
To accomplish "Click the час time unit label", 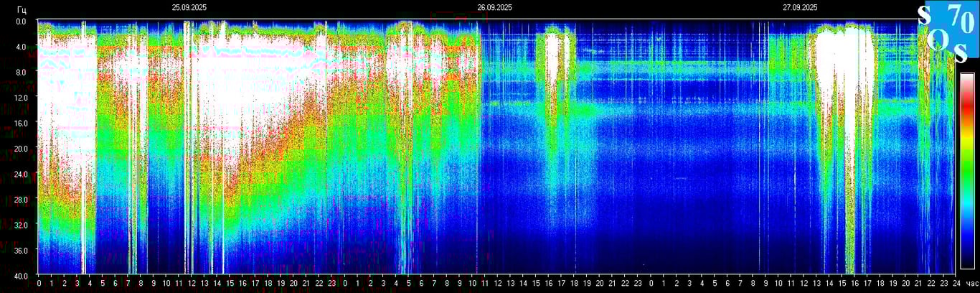I will (972, 284).
